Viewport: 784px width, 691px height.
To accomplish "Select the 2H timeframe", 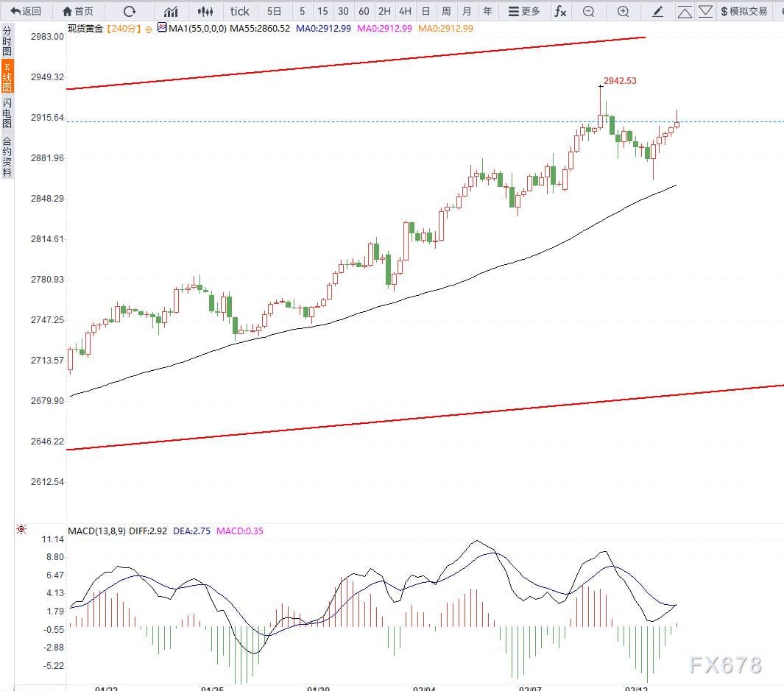I will 384,11.
